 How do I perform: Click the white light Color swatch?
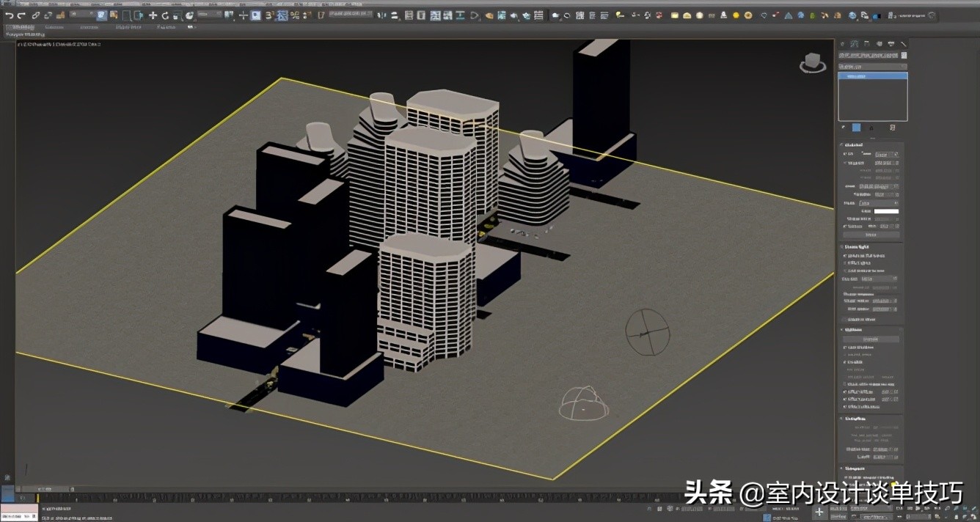coord(885,212)
